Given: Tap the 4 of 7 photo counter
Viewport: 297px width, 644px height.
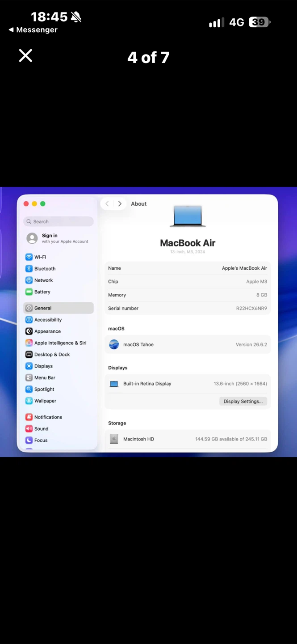Looking at the screenshot, I should 148,57.
